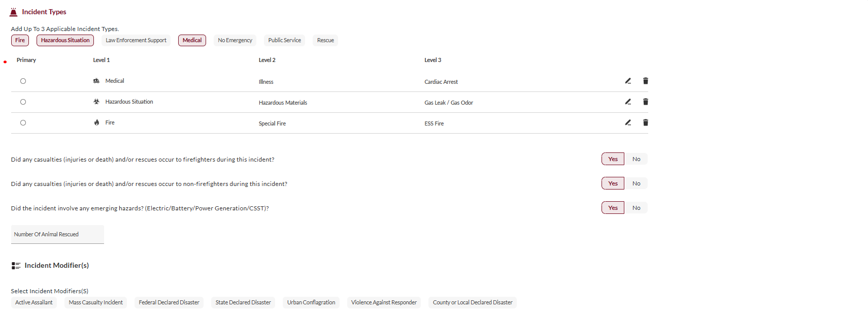Image resolution: width=868 pixels, height=313 pixels.
Task: Deselect the Hazardous Situation type chip
Action: coord(65,40)
